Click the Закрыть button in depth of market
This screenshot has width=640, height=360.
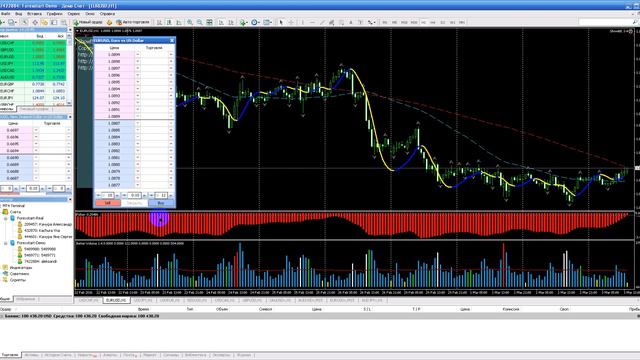tap(134, 203)
